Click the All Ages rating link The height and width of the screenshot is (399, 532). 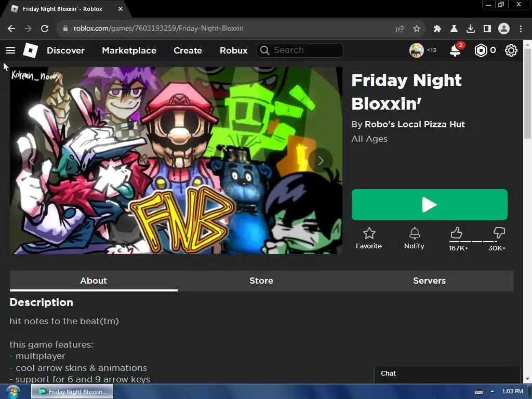(x=369, y=139)
